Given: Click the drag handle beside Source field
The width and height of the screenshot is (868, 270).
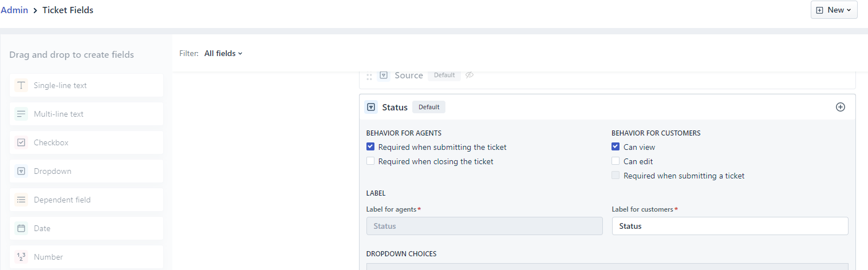Looking at the screenshot, I should [x=369, y=76].
